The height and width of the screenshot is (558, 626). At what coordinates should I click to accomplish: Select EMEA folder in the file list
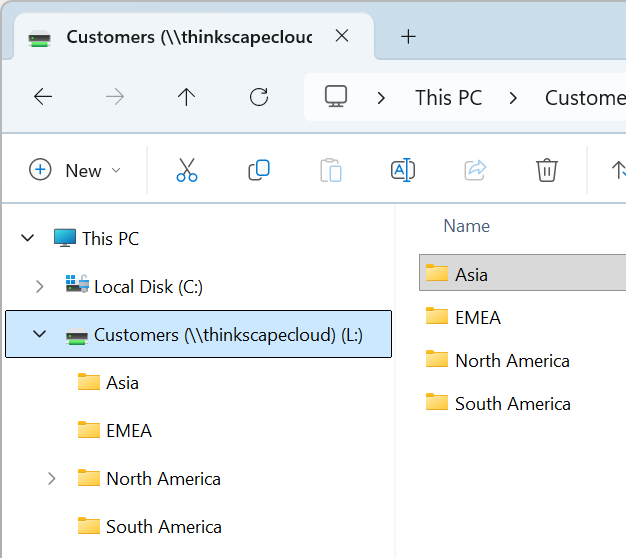[x=477, y=317]
